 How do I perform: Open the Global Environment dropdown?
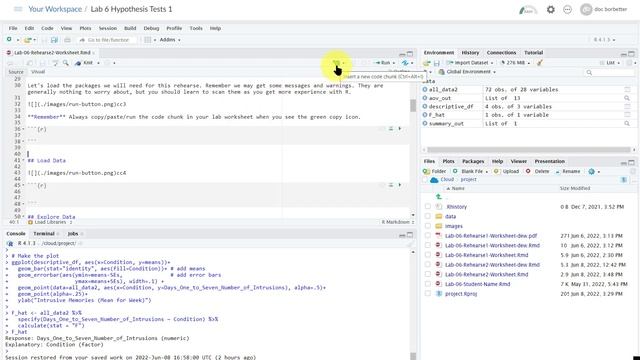(x=467, y=72)
